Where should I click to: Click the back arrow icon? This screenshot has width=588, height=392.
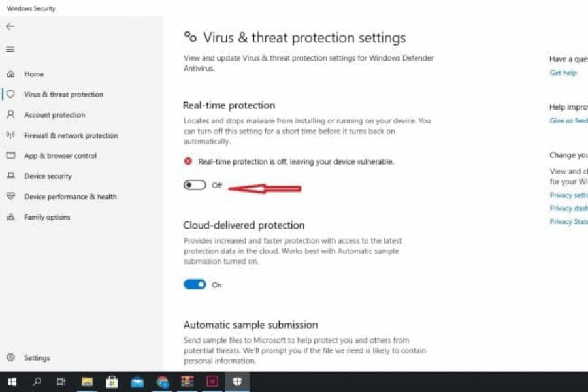click(10, 27)
